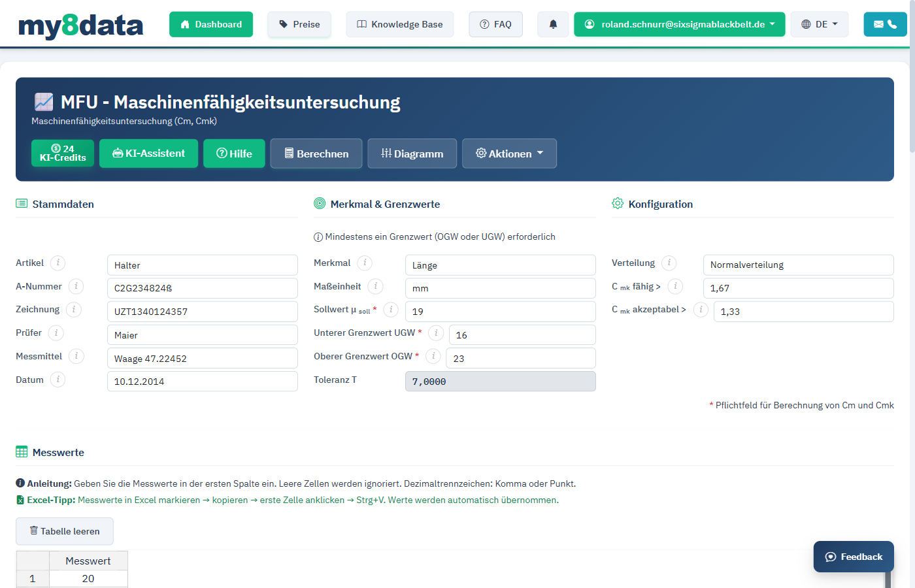Show info icon for Unterer Grenzwert UGW

pyautogui.click(x=436, y=333)
